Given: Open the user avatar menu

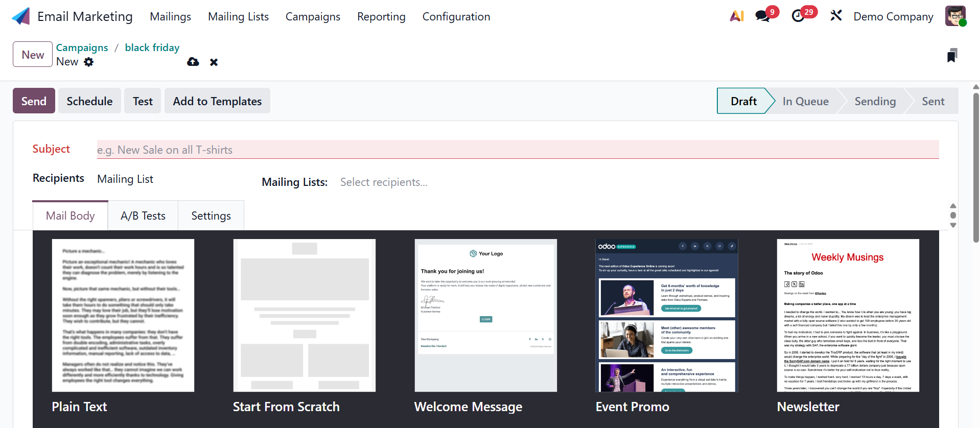Looking at the screenshot, I should point(955,16).
